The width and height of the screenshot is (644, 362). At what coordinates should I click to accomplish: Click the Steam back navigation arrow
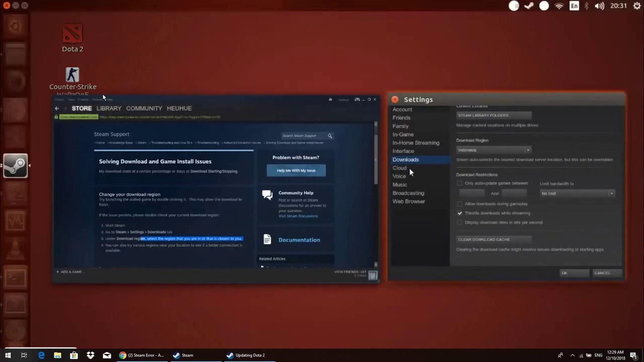(x=57, y=108)
